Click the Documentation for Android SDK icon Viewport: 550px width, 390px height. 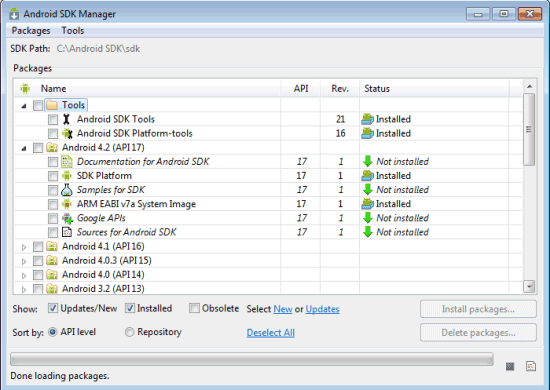click(x=67, y=162)
